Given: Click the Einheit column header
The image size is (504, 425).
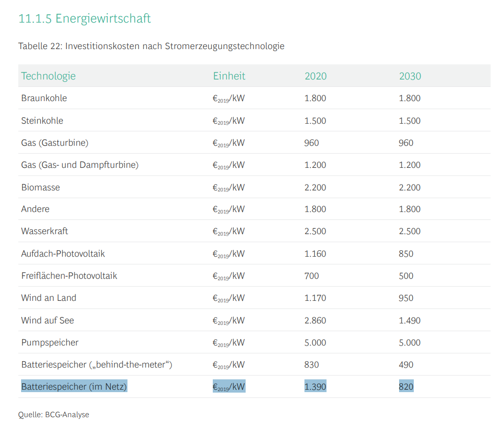Looking at the screenshot, I should pyautogui.click(x=228, y=76).
